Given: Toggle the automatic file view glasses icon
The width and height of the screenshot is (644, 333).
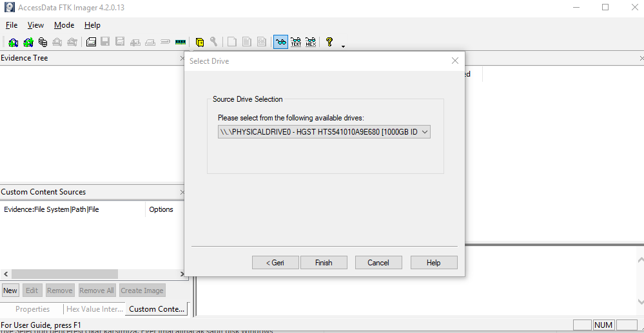Looking at the screenshot, I should click(281, 41).
